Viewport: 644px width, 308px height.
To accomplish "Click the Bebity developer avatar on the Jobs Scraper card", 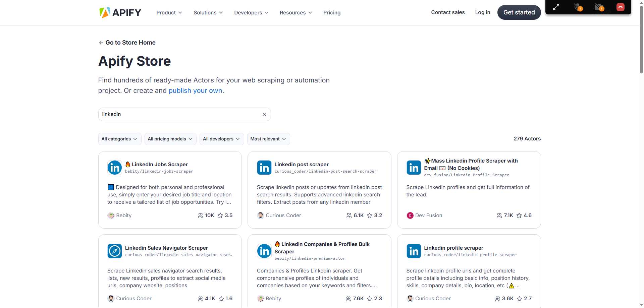I will point(111,215).
